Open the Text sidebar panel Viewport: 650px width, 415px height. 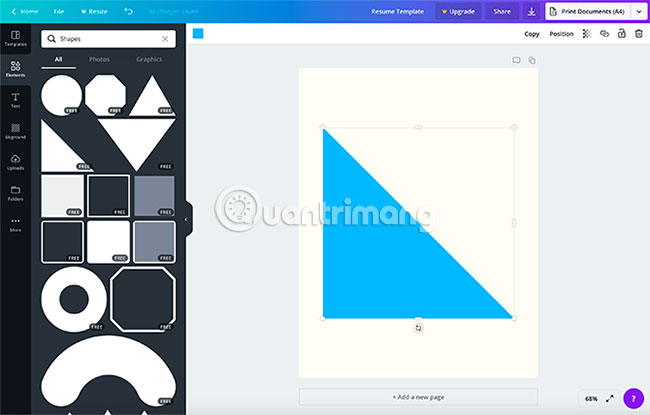[x=15, y=100]
